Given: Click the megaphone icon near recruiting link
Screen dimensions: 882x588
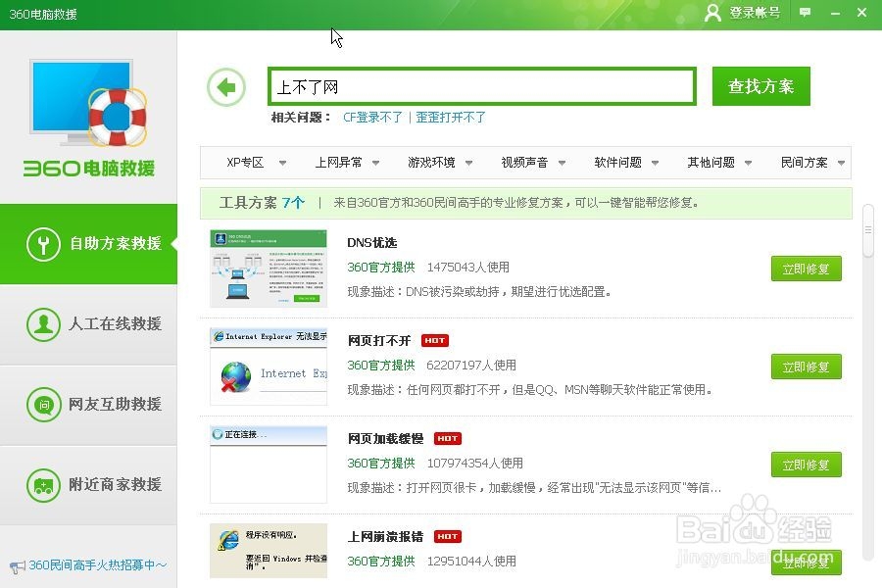Looking at the screenshot, I should [x=18, y=566].
